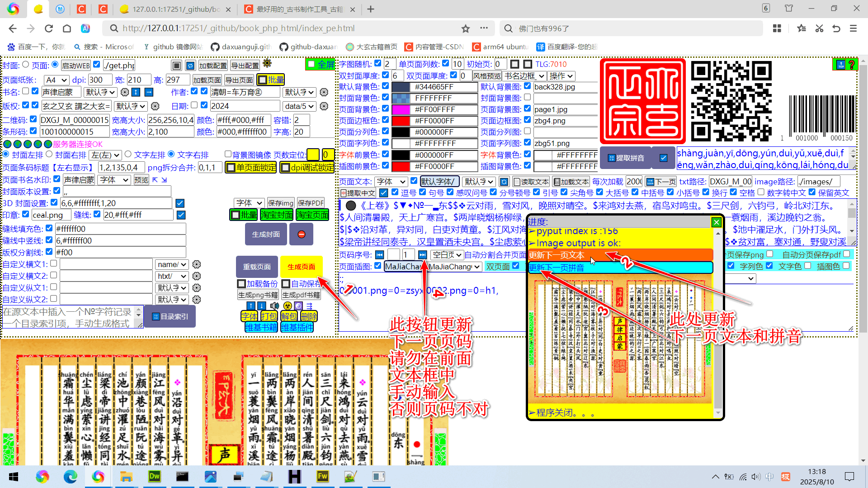Click the next-page skip icon beside 页码序号
Viewport: 868px width, 488px height.
tap(422, 254)
